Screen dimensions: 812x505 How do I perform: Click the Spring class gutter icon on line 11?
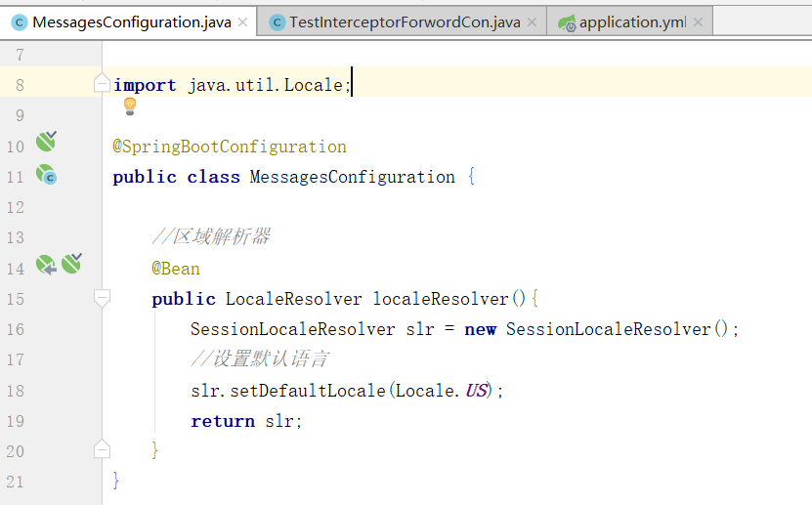point(46,175)
